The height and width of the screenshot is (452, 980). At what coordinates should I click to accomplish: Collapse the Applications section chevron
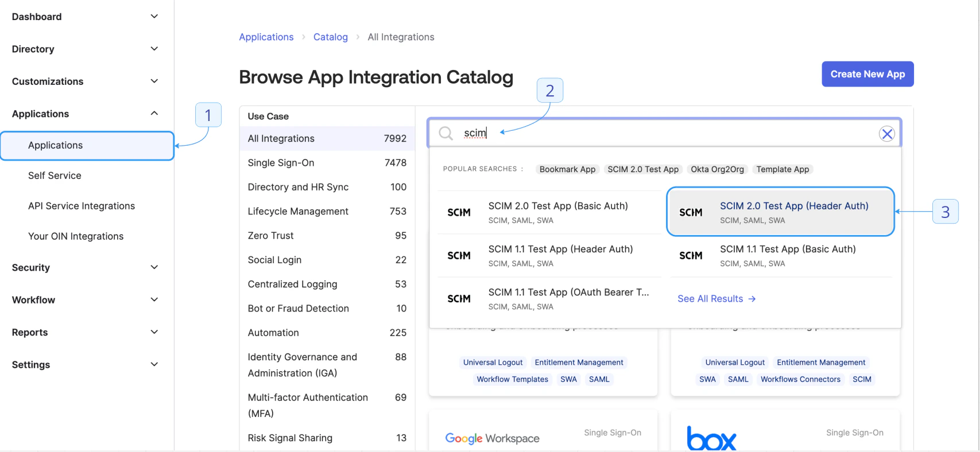tap(154, 114)
